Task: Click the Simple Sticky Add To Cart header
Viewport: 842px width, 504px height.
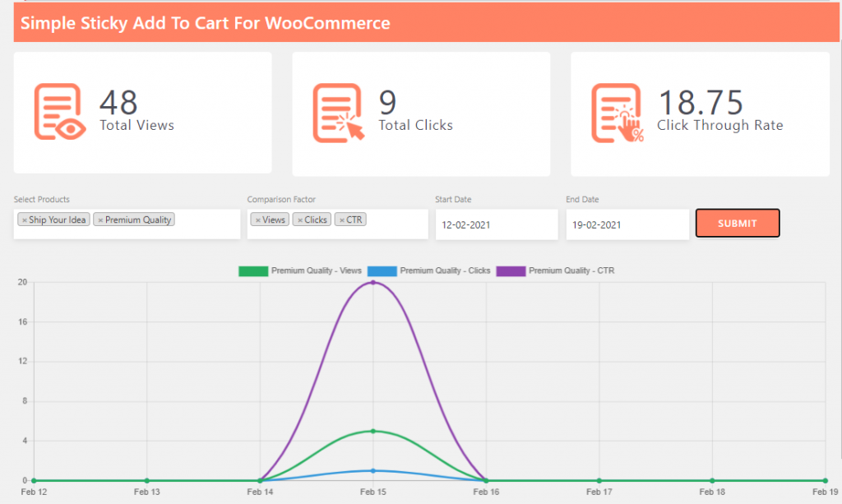Action: click(207, 23)
